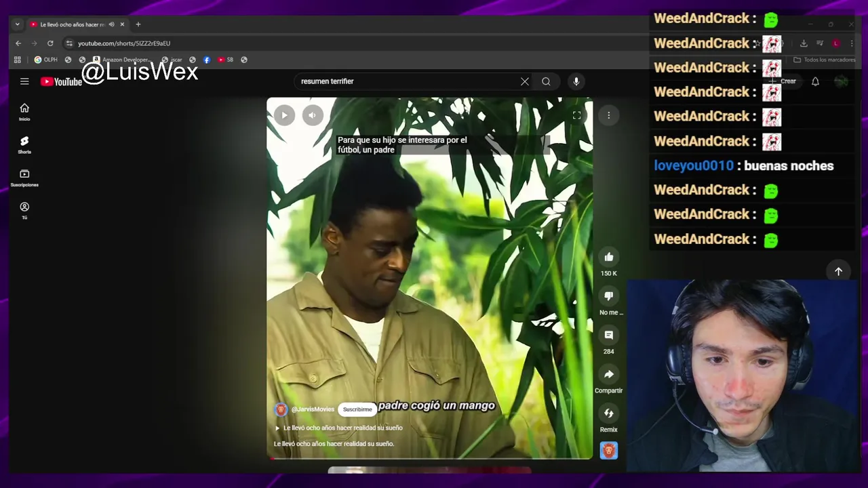Open YouTube notifications bell
This screenshot has width=868, height=488.
(815, 81)
